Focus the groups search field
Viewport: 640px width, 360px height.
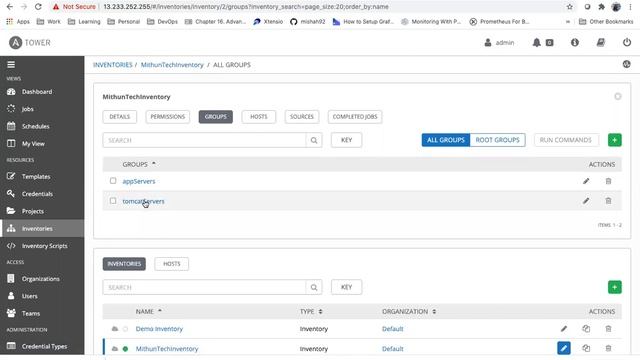click(x=204, y=140)
